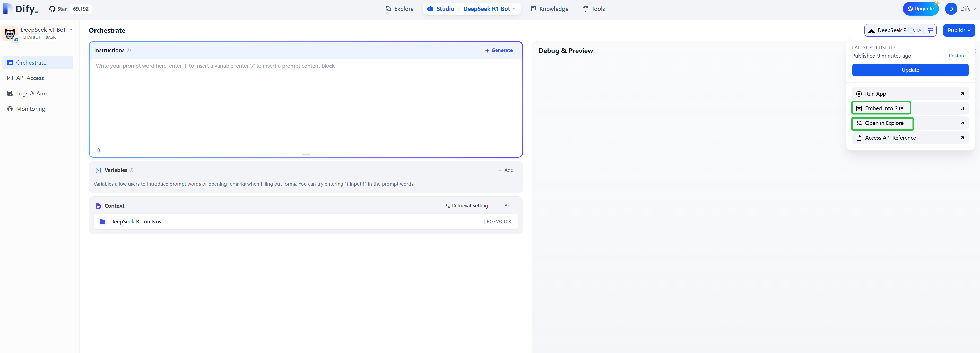Click the GitHub Star icon
Image resolution: width=980 pixels, height=353 pixels.
tap(53, 9)
